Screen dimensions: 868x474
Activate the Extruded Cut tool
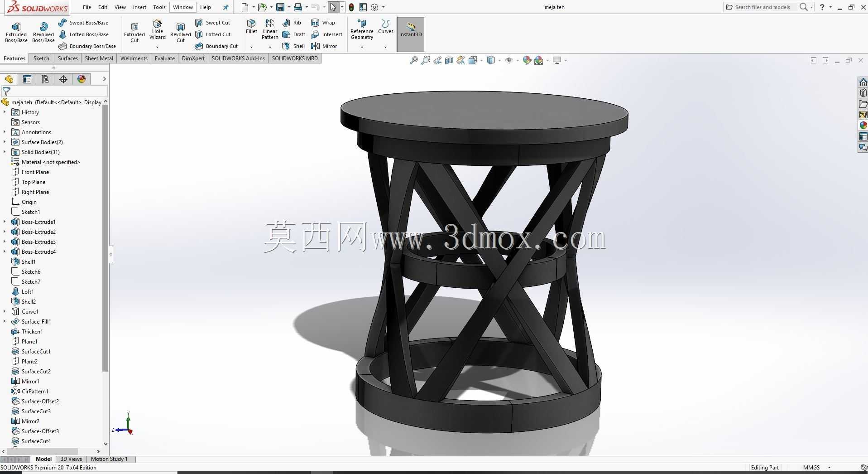[134, 32]
